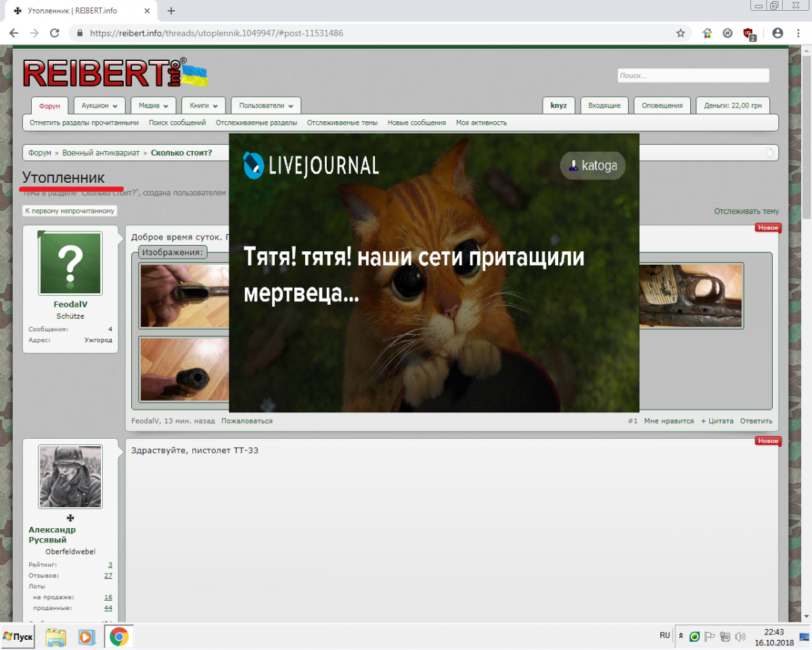The width and height of the screenshot is (812, 650).
Task: Click К первому непрочитанному button
Action: click(x=70, y=211)
